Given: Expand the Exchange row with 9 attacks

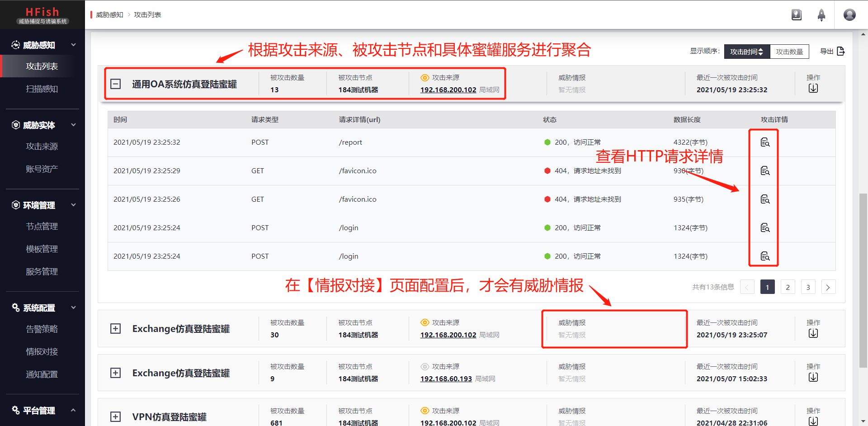Looking at the screenshot, I should click(116, 373).
